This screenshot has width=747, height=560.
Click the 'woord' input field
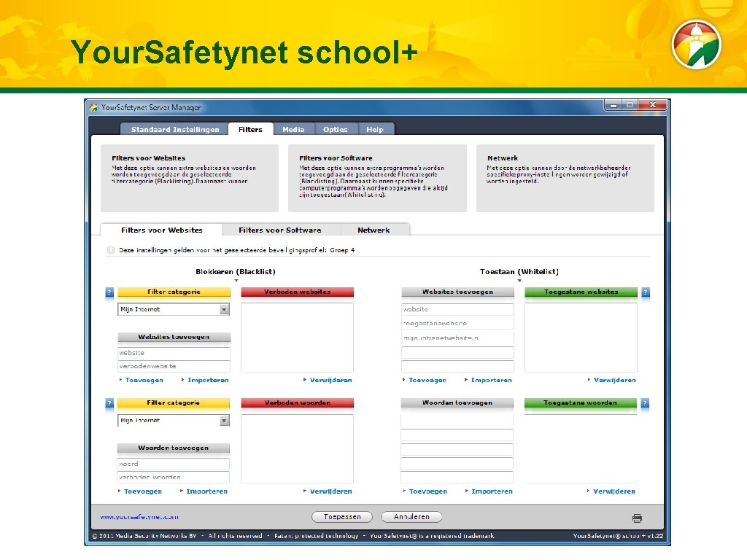[x=174, y=464]
